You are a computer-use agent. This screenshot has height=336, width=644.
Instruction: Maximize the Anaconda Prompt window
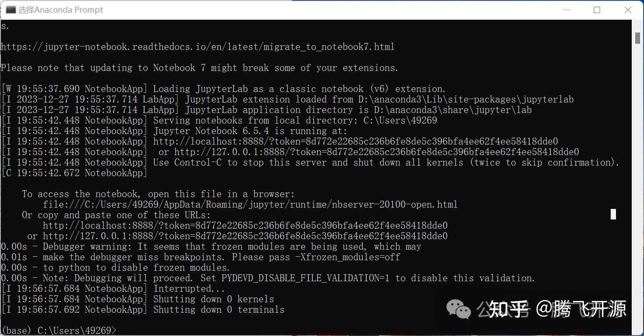[597, 10]
